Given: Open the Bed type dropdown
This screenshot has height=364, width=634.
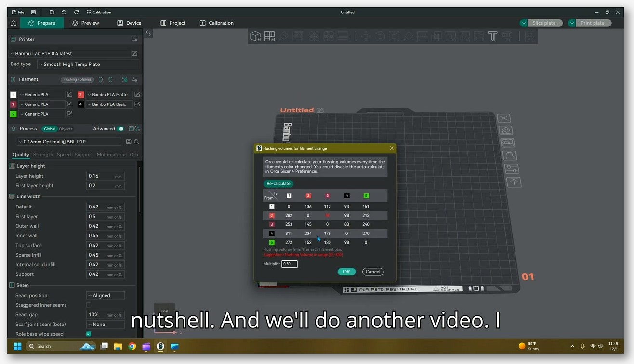Looking at the screenshot, I should (x=88, y=64).
